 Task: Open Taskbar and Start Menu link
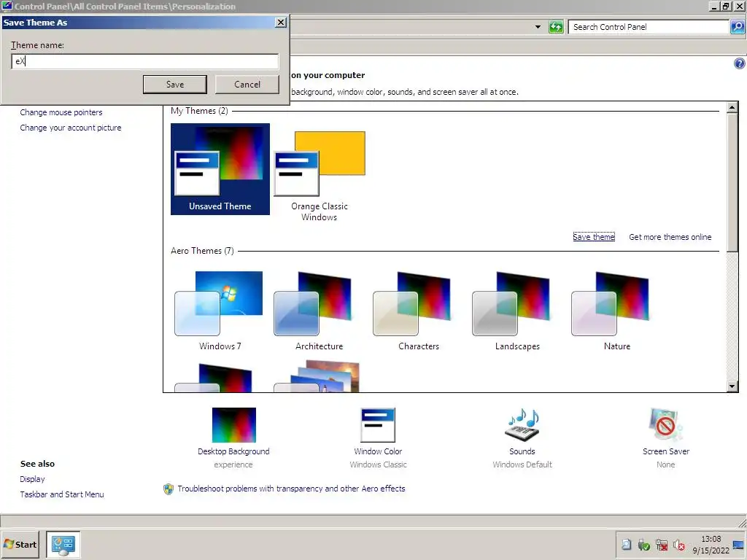(x=61, y=494)
